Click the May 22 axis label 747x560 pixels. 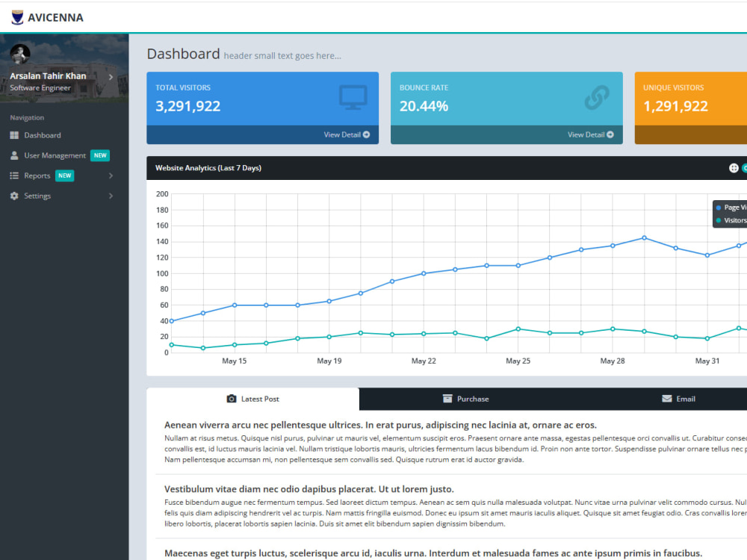coord(424,361)
